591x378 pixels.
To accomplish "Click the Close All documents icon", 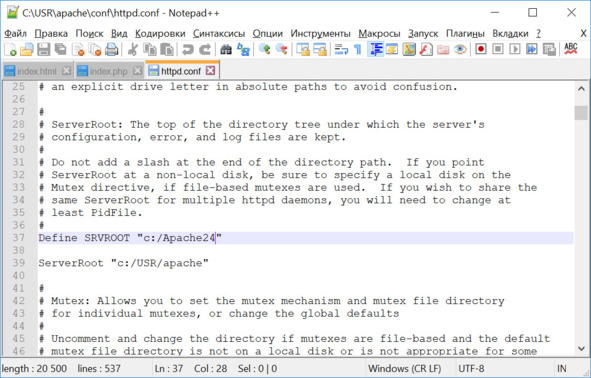I will click(95, 50).
